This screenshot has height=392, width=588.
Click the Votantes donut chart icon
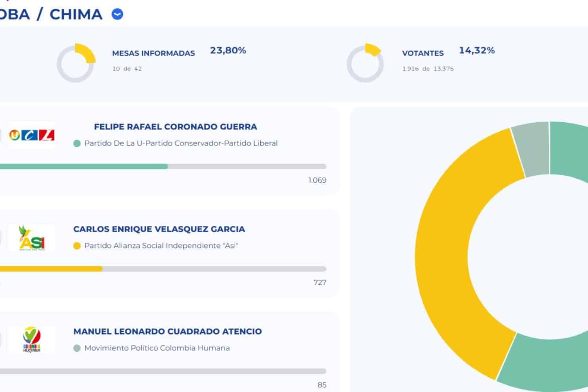click(365, 63)
